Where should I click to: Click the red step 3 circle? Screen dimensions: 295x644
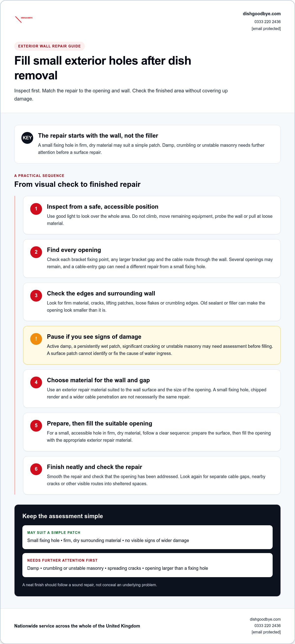[x=36, y=295]
